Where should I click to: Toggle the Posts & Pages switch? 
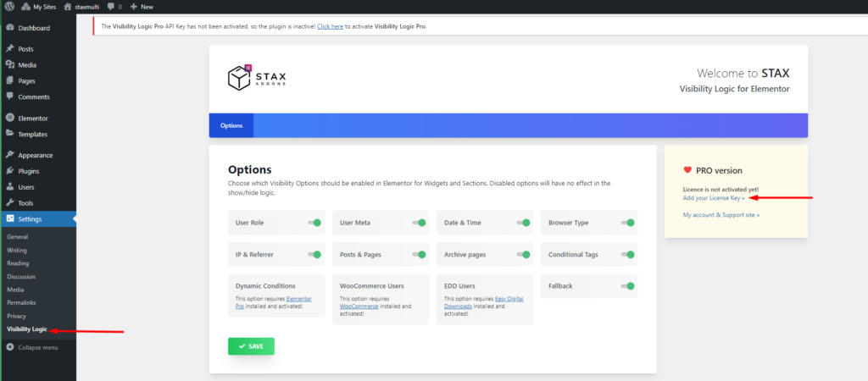(x=419, y=255)
